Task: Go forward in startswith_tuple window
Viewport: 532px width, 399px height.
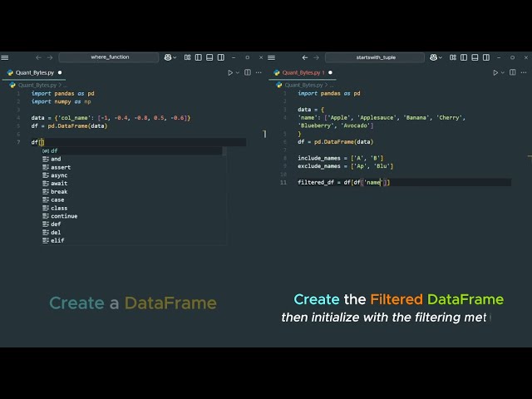Action: click(316, 57)
